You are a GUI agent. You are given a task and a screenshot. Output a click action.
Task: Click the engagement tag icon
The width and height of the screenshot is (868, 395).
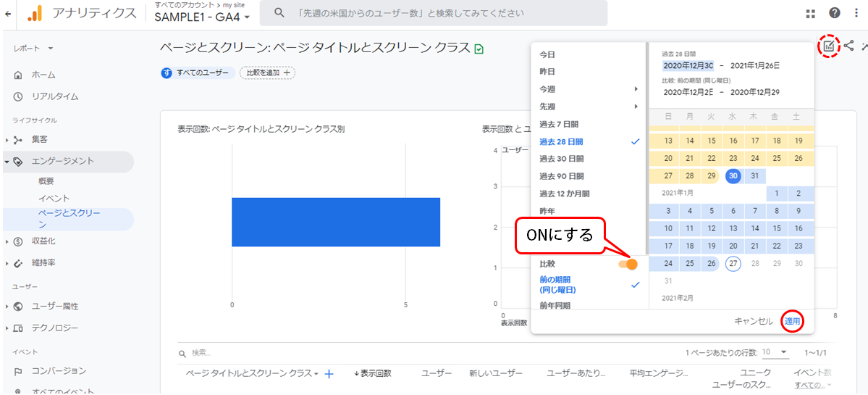coord(17,161)
